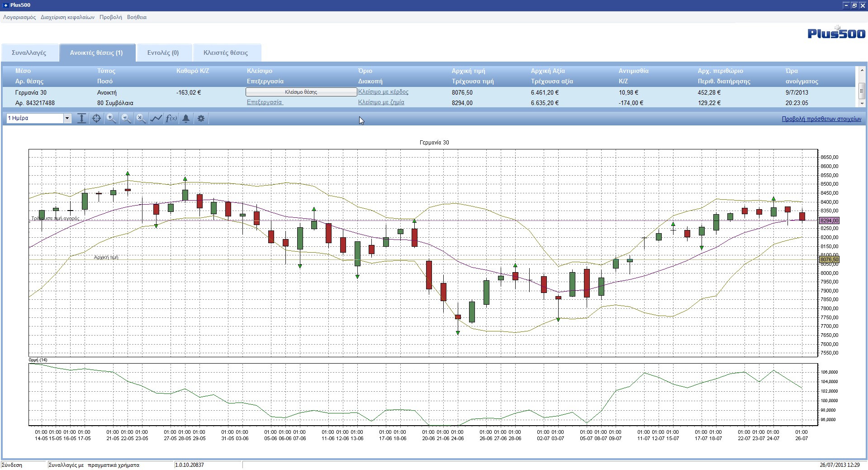Click the 129,22 € maintenance margin value
Viewport: 868px width, 470px height.
[709, 103]
